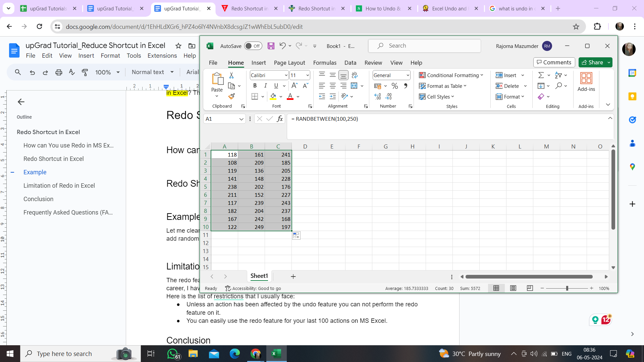Open Google Keep in Docs side panel
This screenshot has width=644, height=362.
click(x=632, y=97)
